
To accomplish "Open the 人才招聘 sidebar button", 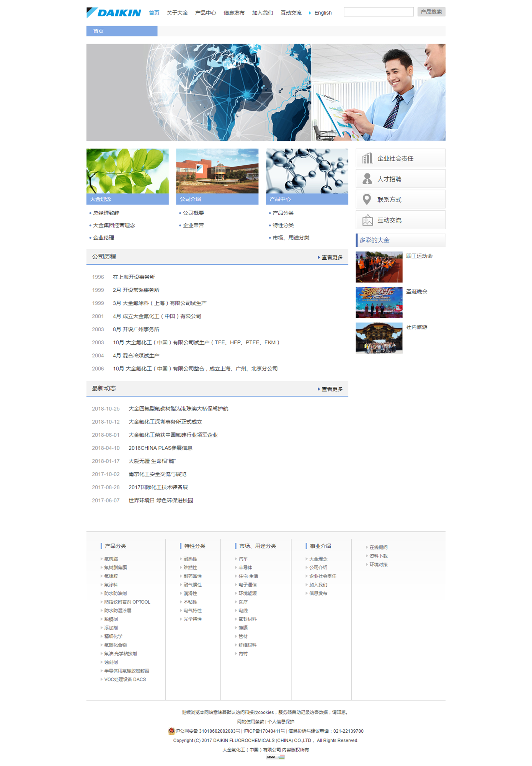I will tap(400, 179).
